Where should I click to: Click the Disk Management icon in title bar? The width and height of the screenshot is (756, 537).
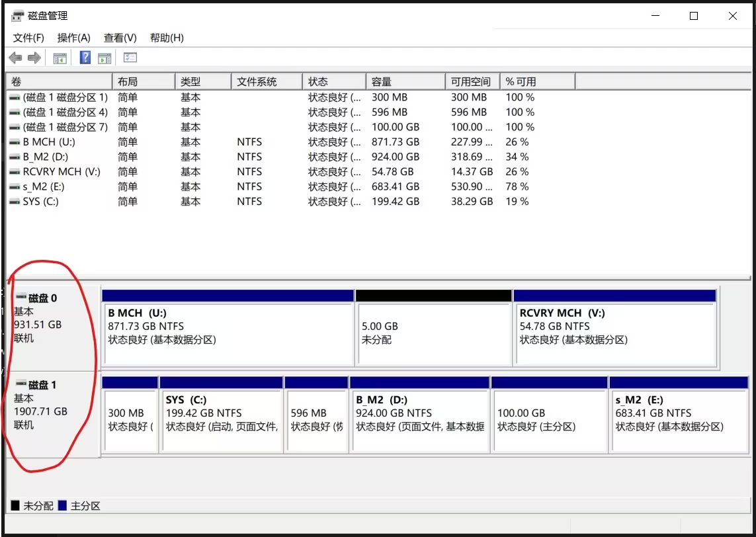pos(17,15)
